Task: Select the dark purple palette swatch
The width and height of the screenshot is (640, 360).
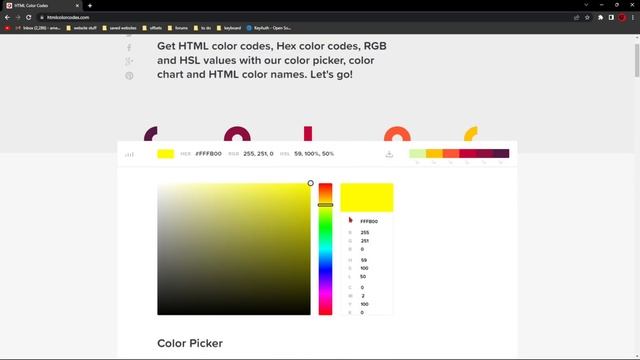Action: click(x=501, y=153)
